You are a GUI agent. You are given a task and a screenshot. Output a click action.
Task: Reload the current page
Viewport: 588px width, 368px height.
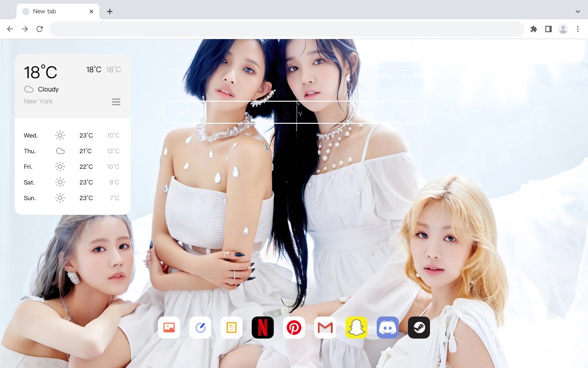pos(40,29)
